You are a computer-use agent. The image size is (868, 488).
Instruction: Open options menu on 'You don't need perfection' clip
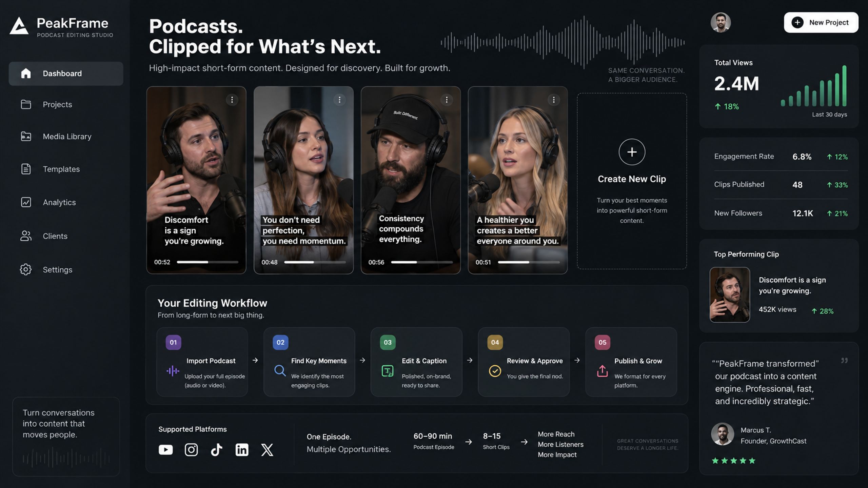339,100
